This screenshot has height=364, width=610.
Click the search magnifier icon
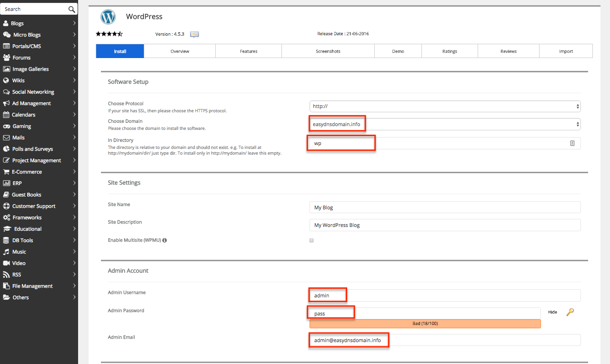coord(72,9)
